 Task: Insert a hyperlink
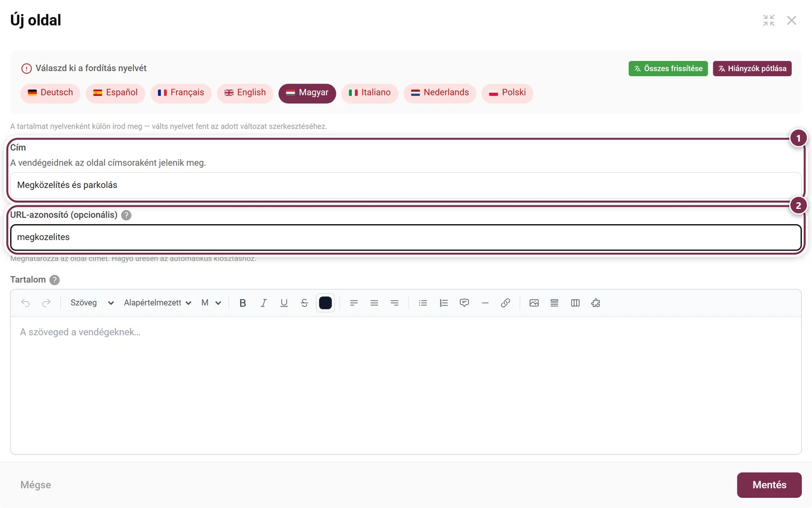tap(506, 303)
